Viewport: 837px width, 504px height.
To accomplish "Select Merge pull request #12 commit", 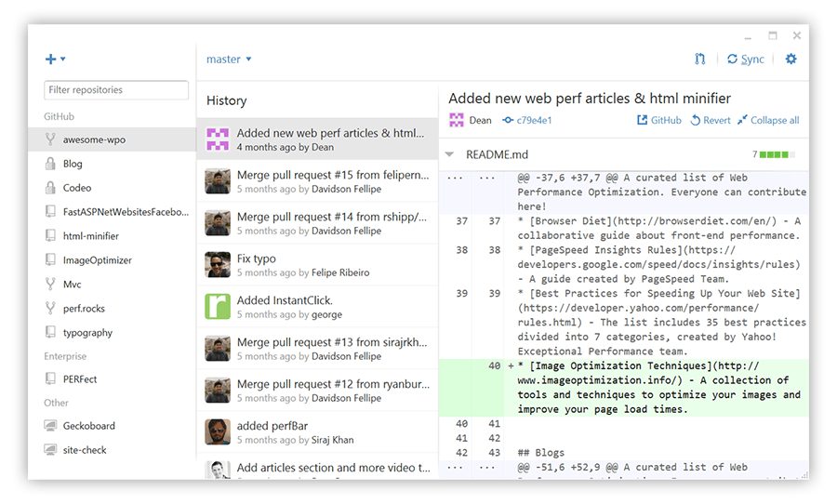I will (x=318, y=391).
